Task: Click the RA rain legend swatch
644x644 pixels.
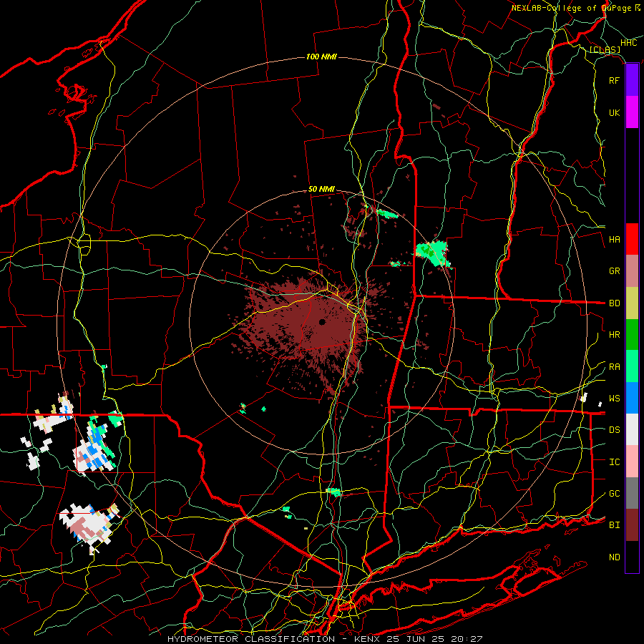Action: point(632,366)
